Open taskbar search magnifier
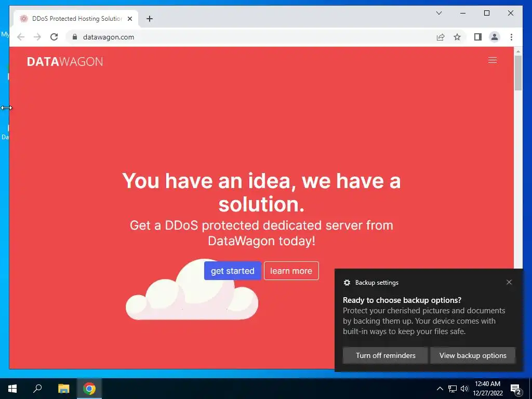532x399 pixels. pyautogui.click(x=37, y=388)
